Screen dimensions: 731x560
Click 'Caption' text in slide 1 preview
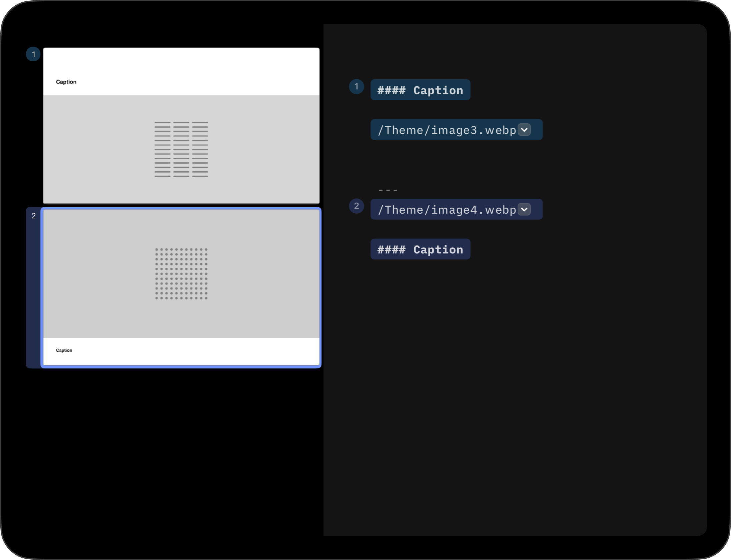[x=66, y=82]
